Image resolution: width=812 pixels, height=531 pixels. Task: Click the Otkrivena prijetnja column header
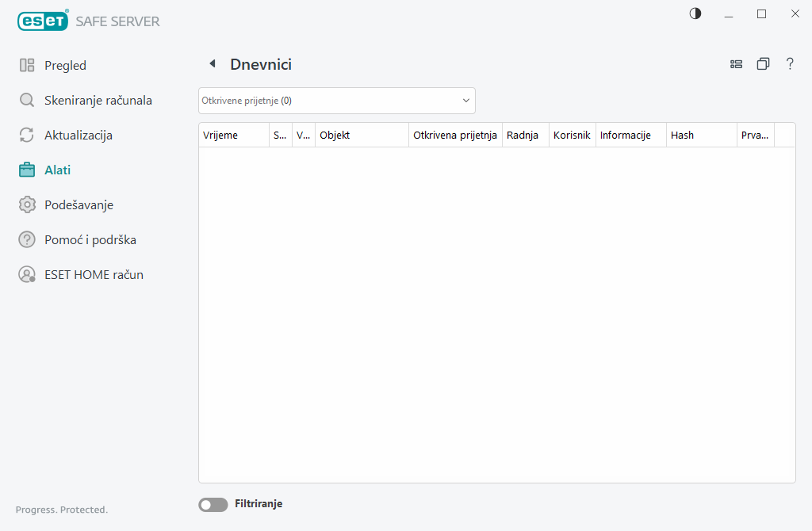coord(455,136)
